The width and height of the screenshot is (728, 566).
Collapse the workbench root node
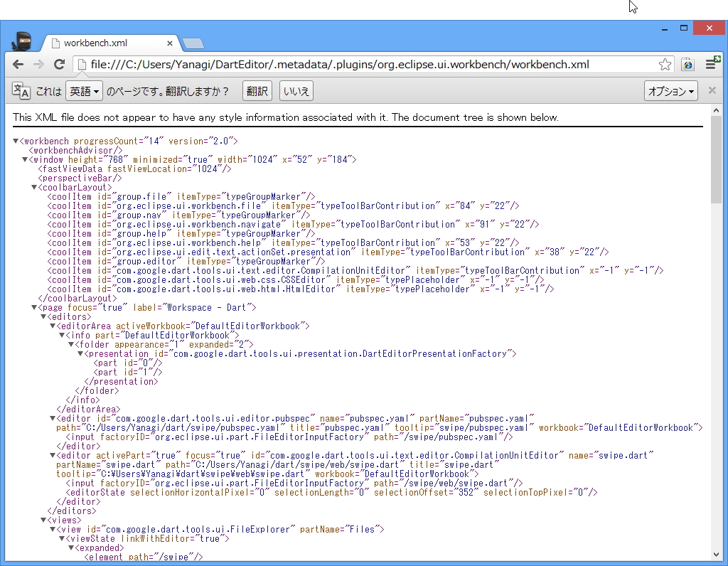[16, 141]
